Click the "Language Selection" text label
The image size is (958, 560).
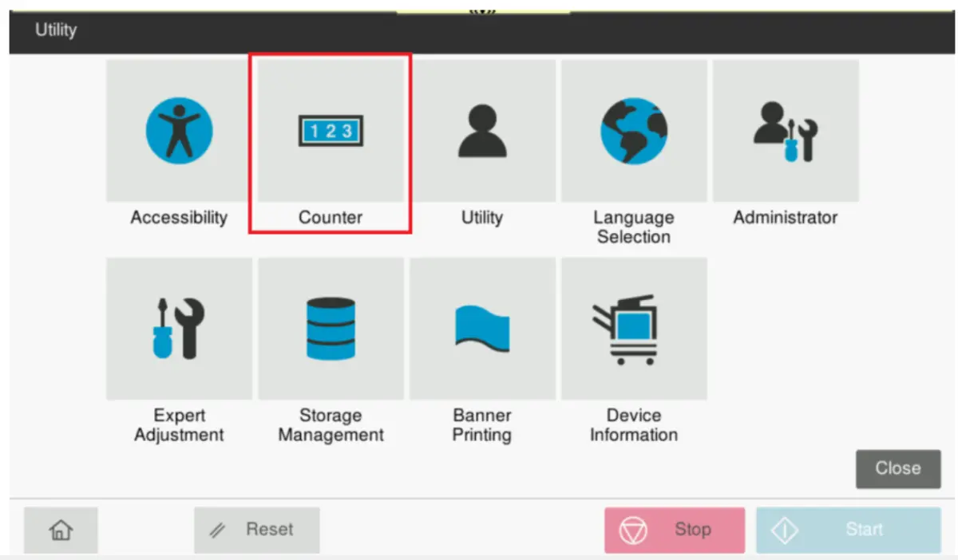point(634,227)
